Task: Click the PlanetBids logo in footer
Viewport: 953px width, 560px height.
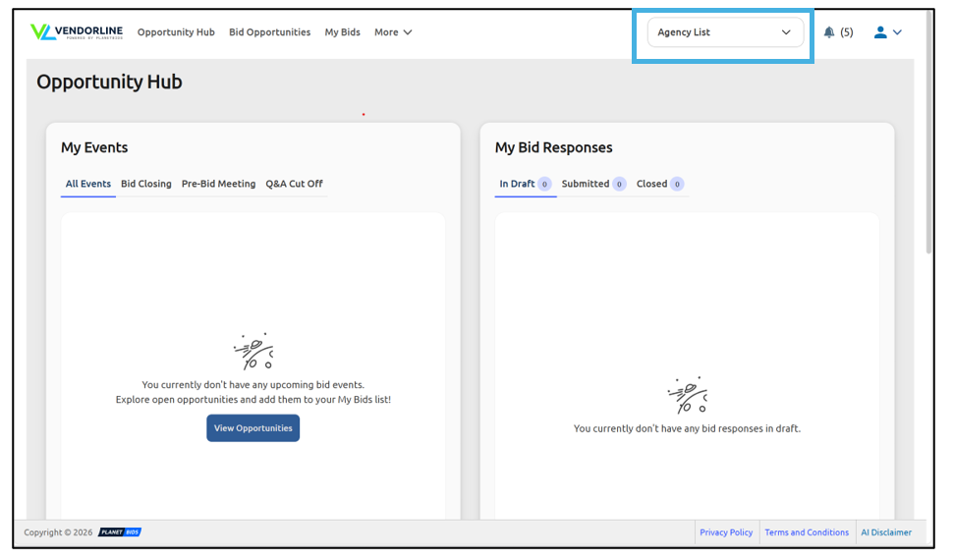Action: [120, 532]
